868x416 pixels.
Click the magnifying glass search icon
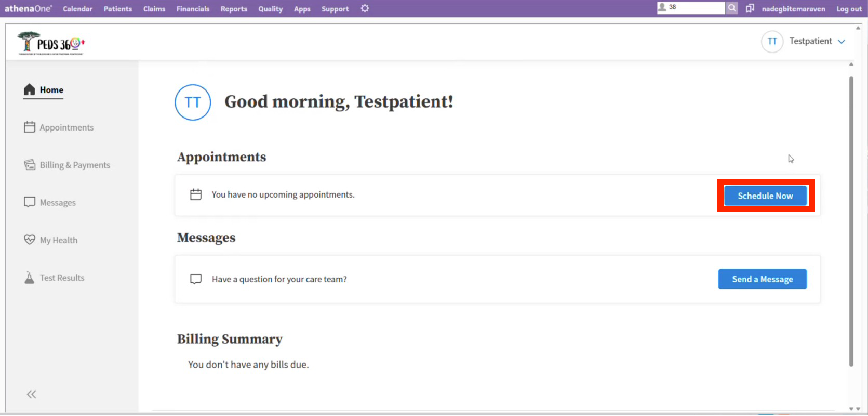731,8
